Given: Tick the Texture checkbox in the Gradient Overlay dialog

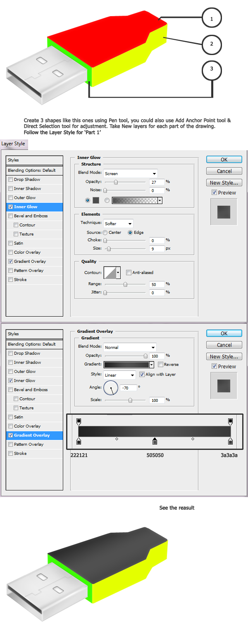Looking at the screenshot, I should (x=16, y=408).
